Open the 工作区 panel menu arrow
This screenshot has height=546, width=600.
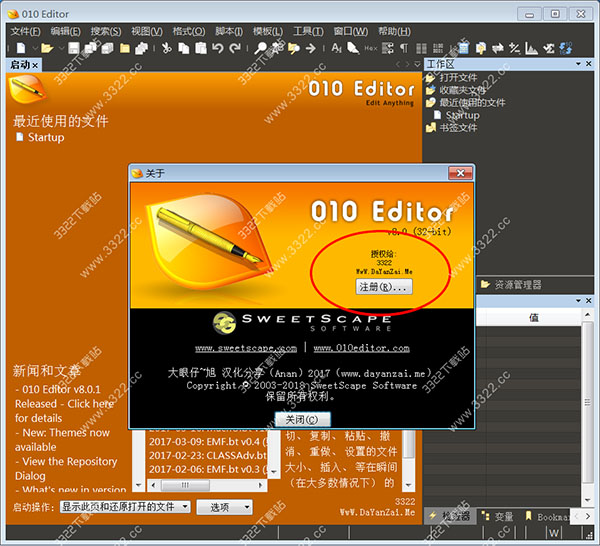[578, 64]
